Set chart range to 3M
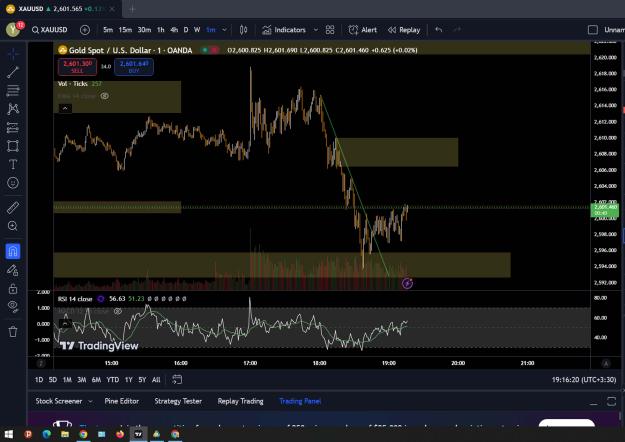The width and height of the screenshot is (625, 442). (82, 380)
